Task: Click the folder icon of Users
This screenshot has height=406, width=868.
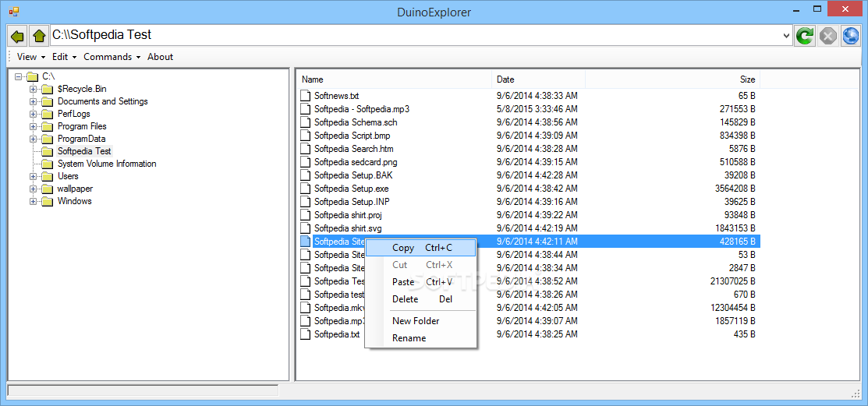Action: click(48, 176)
